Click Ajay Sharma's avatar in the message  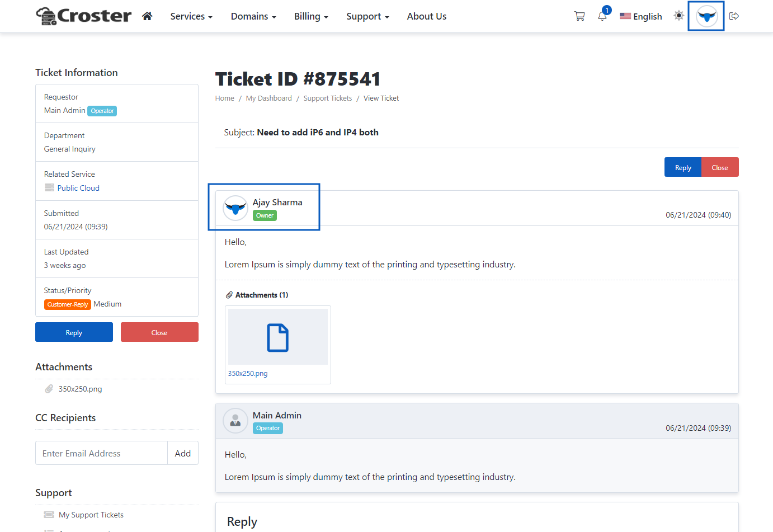click(x=235, y=208)
